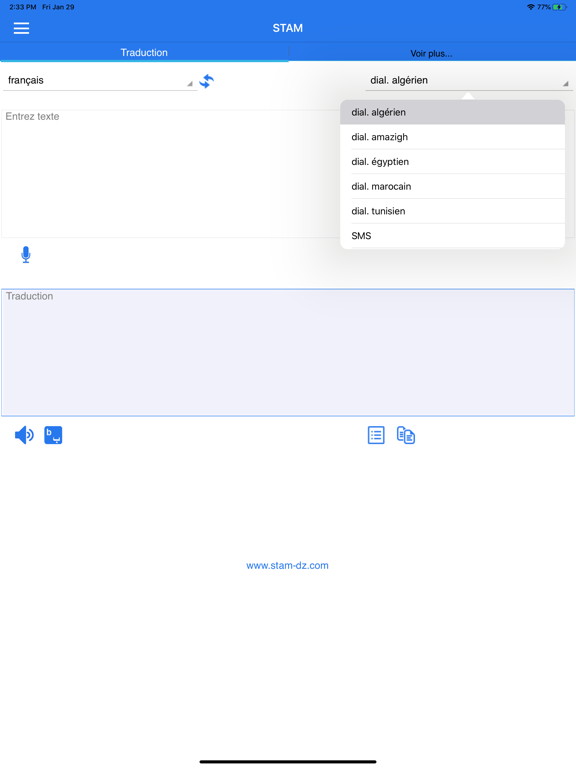Tap the 2:33 PM clock
Image resolution: width=576 pixels, height=768 pixels.
[x=23, y=7]
